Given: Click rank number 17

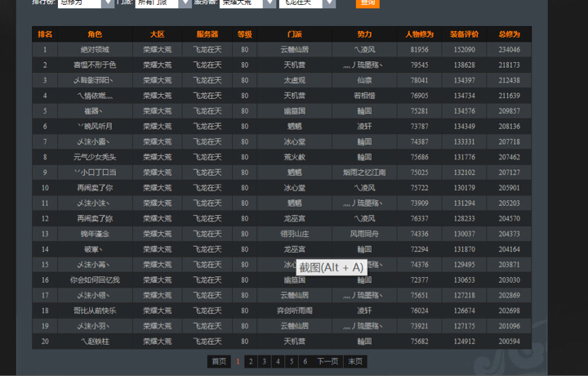Looking at the screenshot, I should [45, 295].
